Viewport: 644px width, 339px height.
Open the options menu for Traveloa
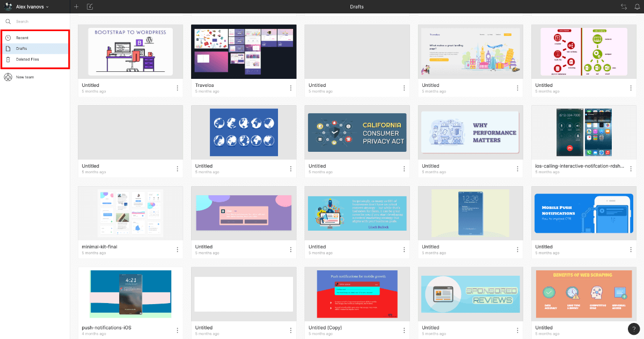(291, 88)
